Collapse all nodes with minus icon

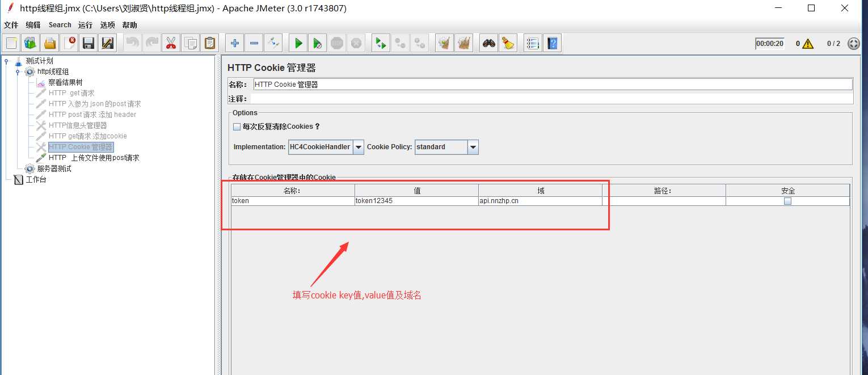tap(254, 43)
